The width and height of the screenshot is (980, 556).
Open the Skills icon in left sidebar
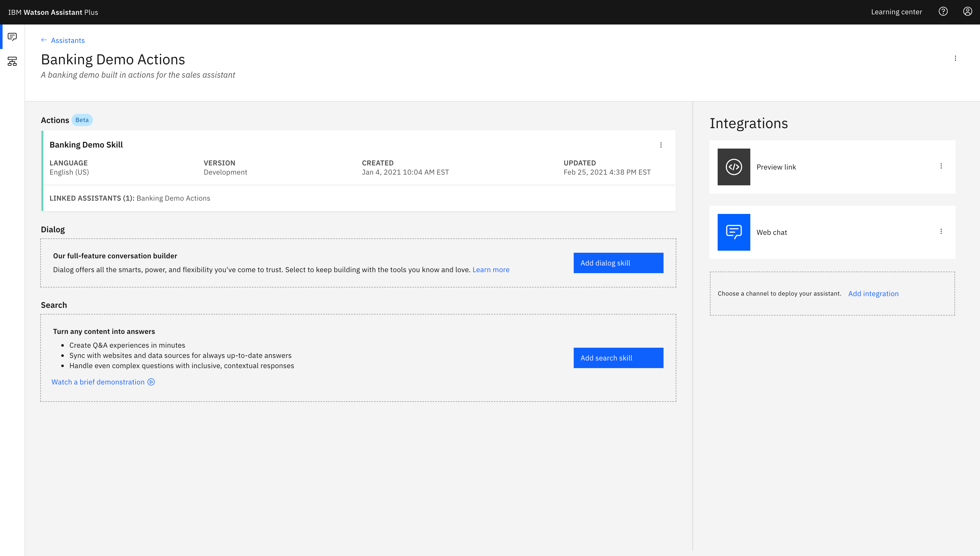coord(12,61)
